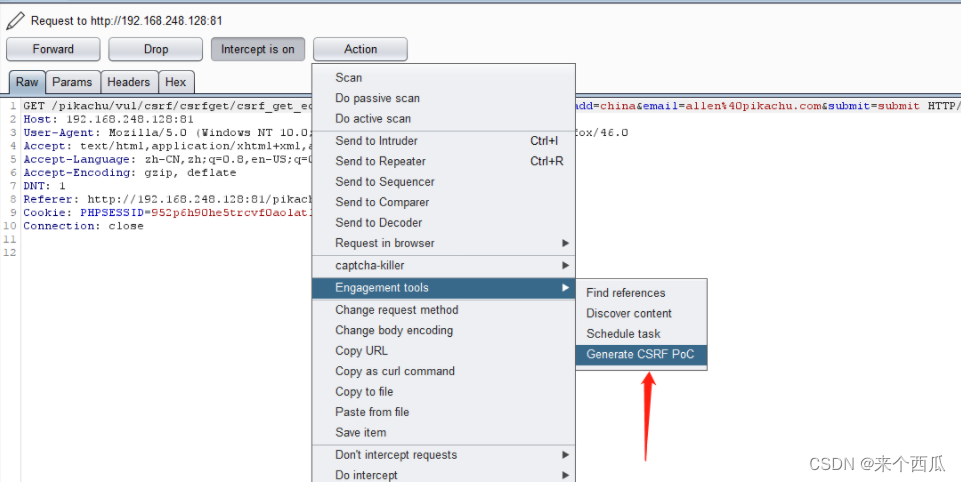Choose Scan from the context menu

click(x=444, y=78)
